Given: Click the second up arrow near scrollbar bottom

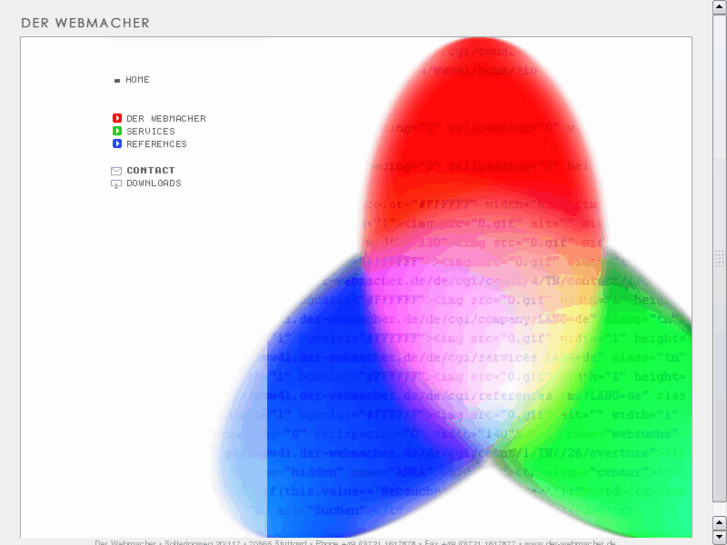Looking at the screenshot, I should [719, 523].
